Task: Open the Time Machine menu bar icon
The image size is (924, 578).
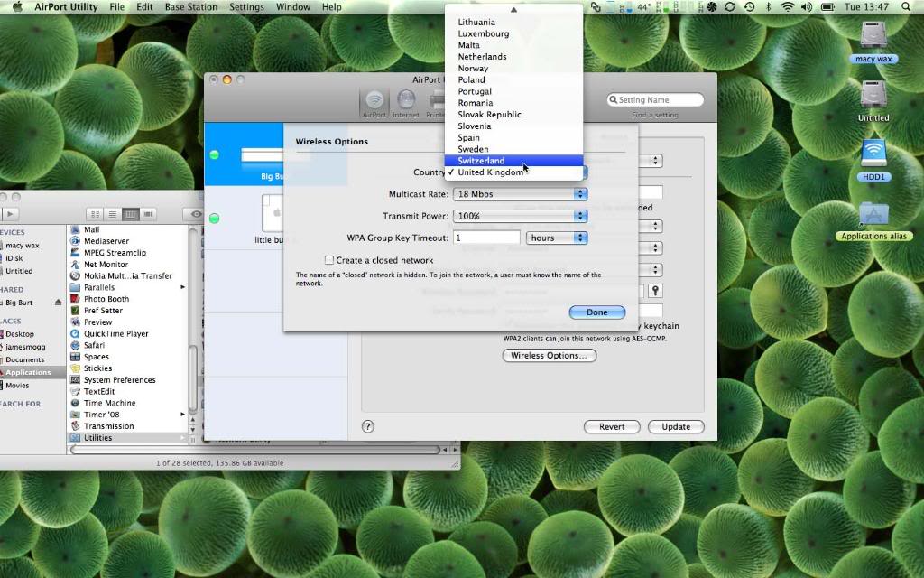Action: coord(749,7)
